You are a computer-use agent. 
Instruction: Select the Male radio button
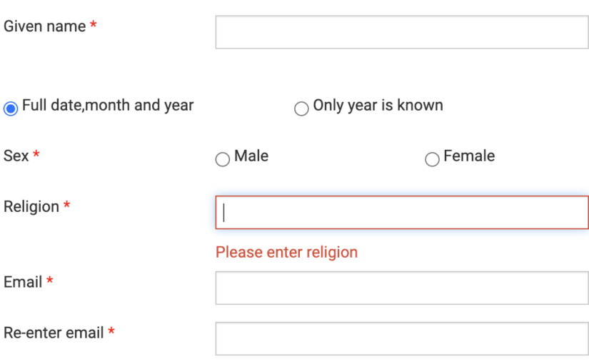tap(223, 159)
